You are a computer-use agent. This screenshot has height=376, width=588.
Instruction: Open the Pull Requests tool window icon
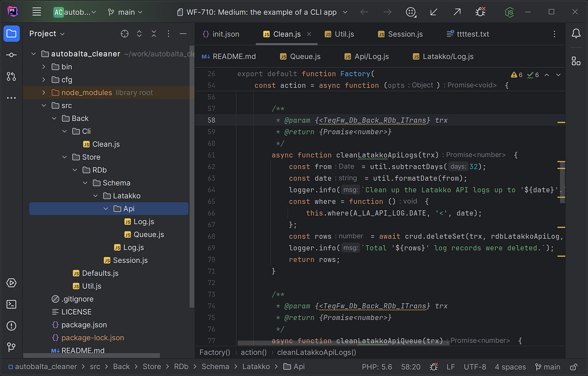tap(11, 76)
